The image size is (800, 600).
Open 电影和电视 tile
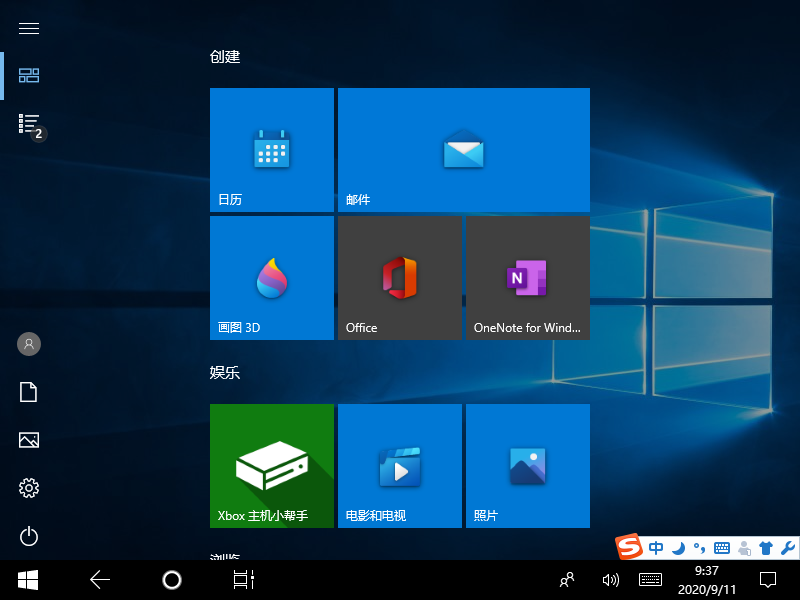[x=399, y=466]
